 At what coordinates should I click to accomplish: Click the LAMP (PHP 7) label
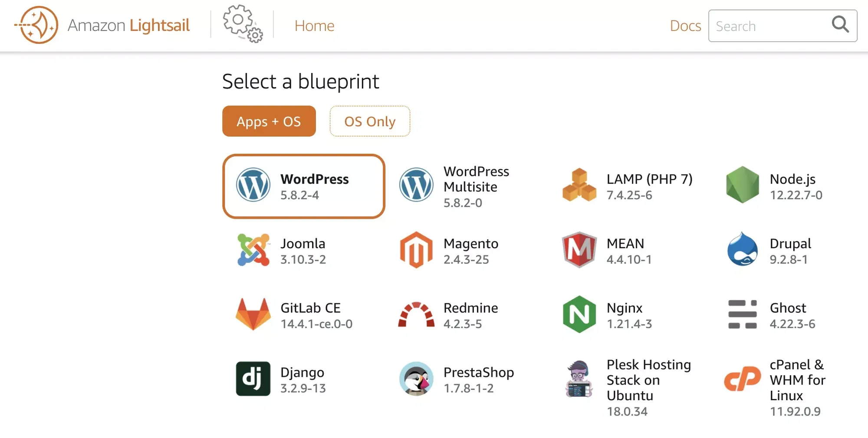point(650,179)
